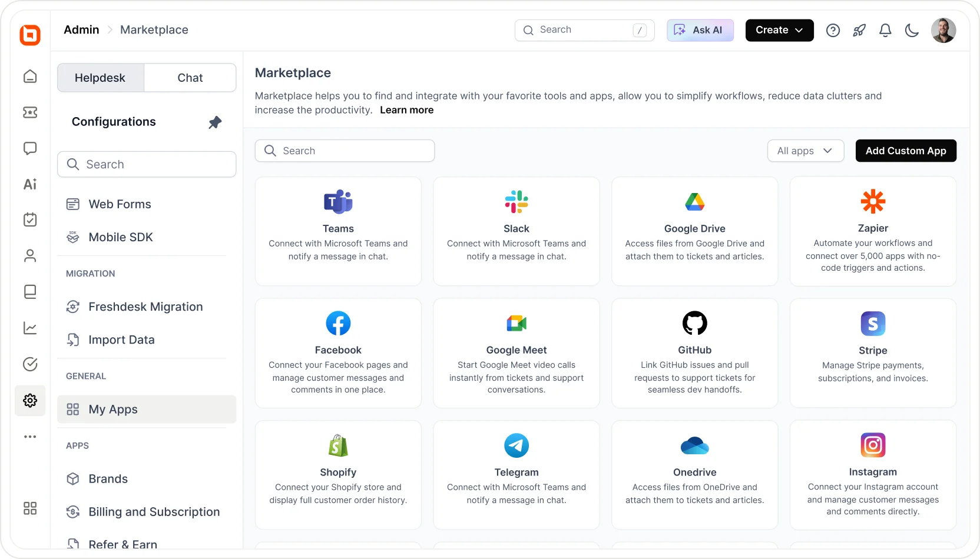Image resolution: width=980 pixels, height=559 pixels.
Task: Expand the All apps filter dropdown
Action: 805,151
